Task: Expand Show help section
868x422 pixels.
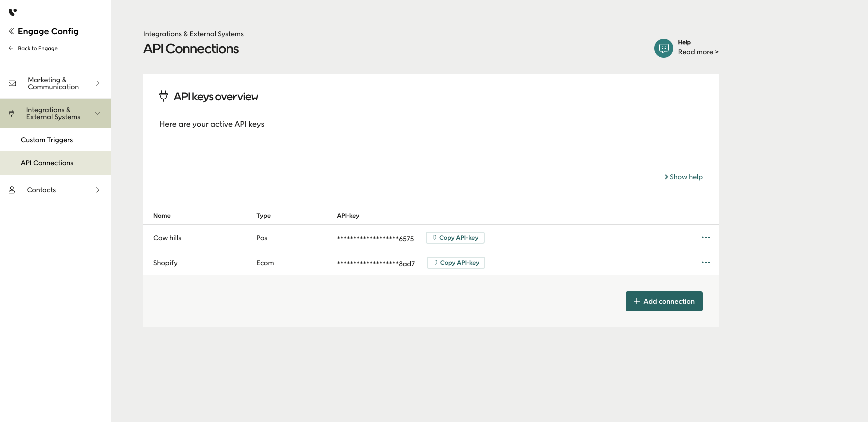Action: coord(683,177)
